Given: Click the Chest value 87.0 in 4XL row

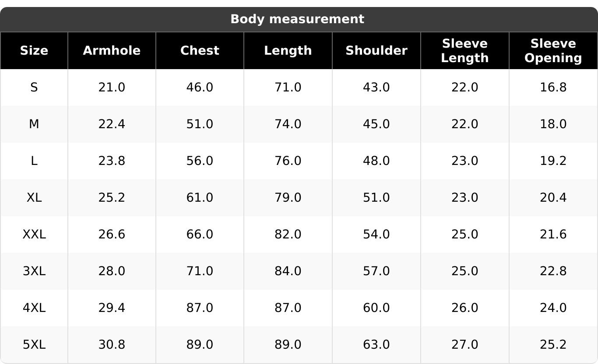Looking at the screenshot, I should coord(200,308).
